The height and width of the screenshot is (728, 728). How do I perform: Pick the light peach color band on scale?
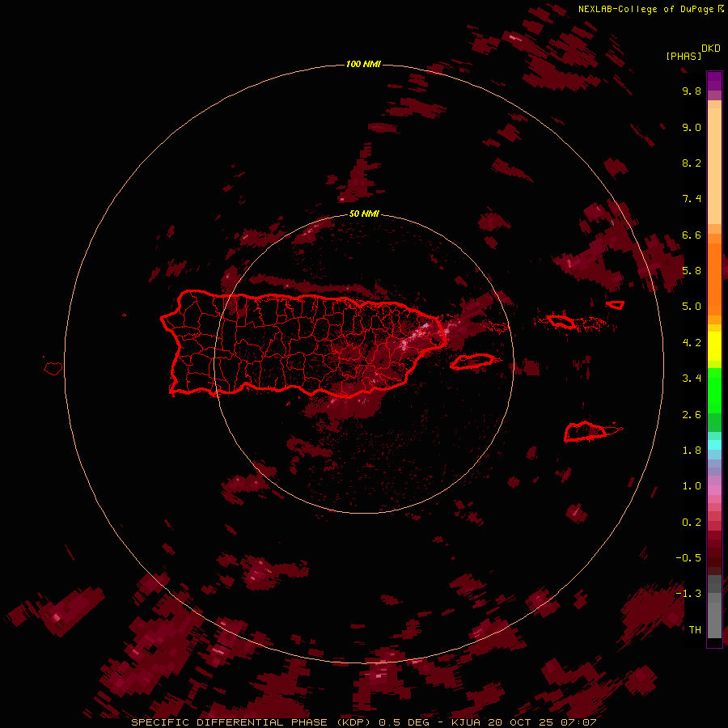click(714, 166)
